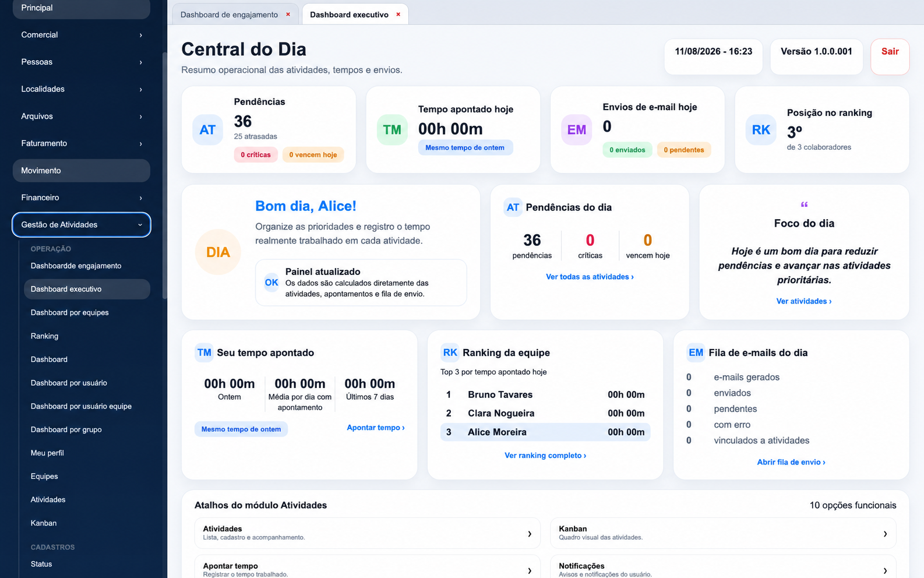Open the Atividades shortcut card

[x=368, y=533]
